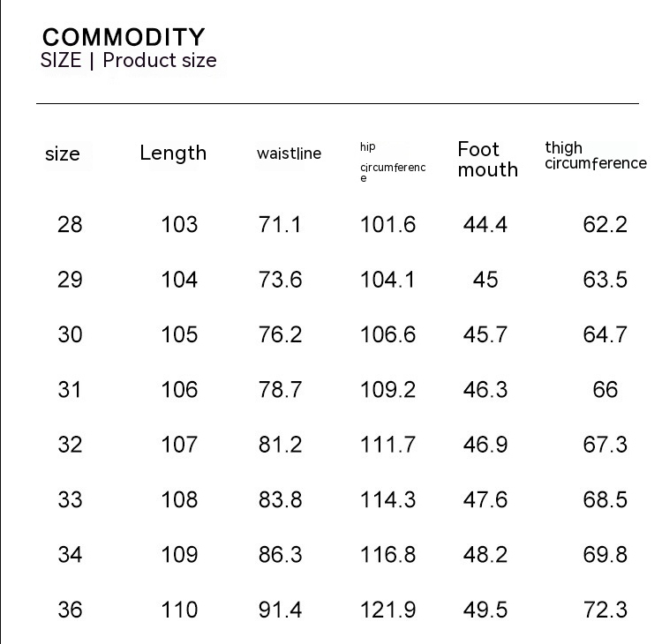Click the 'thigh circumference' column header
The width and height of the screenshot is (662, 644).
pos(595,155)
